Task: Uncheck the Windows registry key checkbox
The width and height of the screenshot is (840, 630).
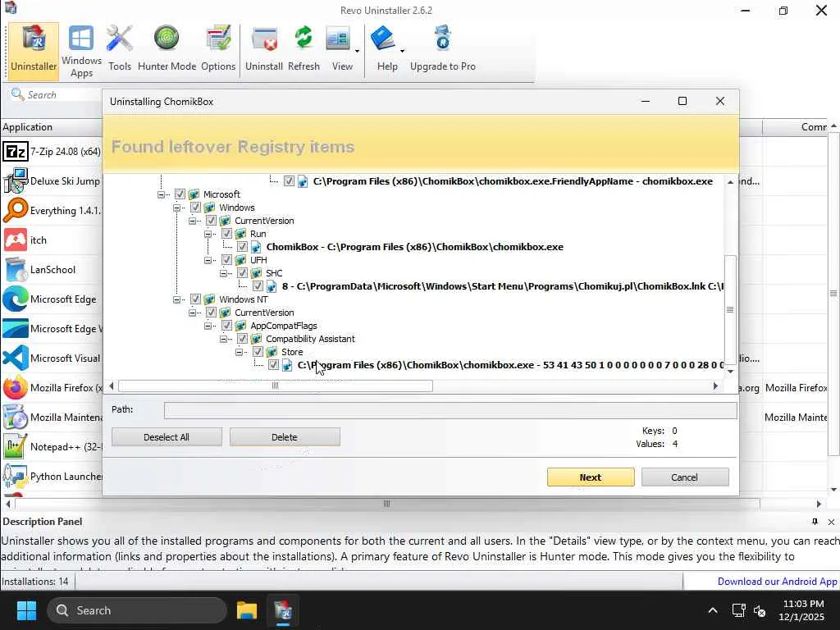Action: point(195,208)
